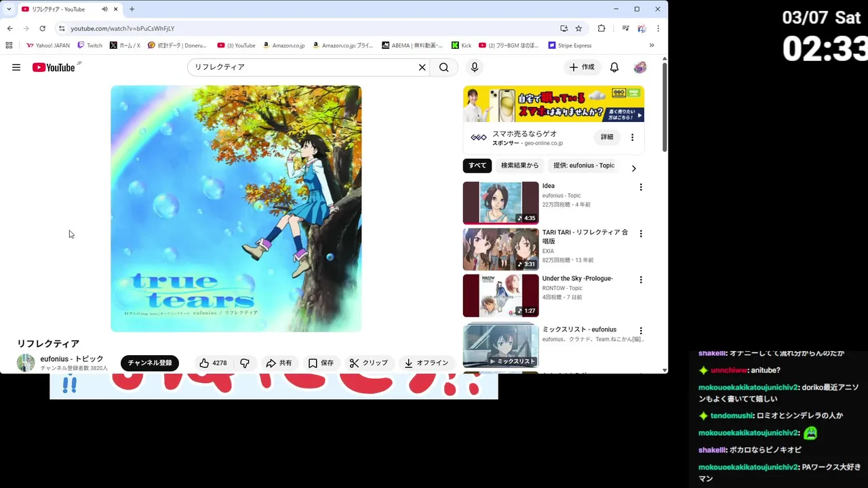Open the Yahoo! JAPAN bookmark
The height and width of the screenshot is (488, 868).
47,45
